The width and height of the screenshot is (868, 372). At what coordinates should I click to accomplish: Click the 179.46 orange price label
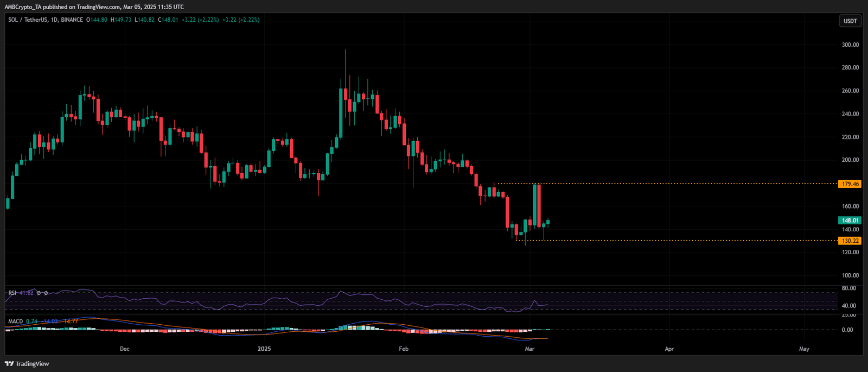click(x=850, y=184)
